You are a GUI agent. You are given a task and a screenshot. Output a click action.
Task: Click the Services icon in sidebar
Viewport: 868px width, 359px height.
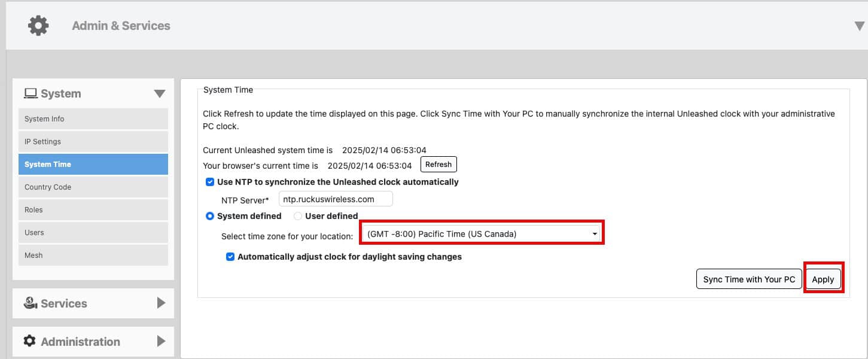31,303
